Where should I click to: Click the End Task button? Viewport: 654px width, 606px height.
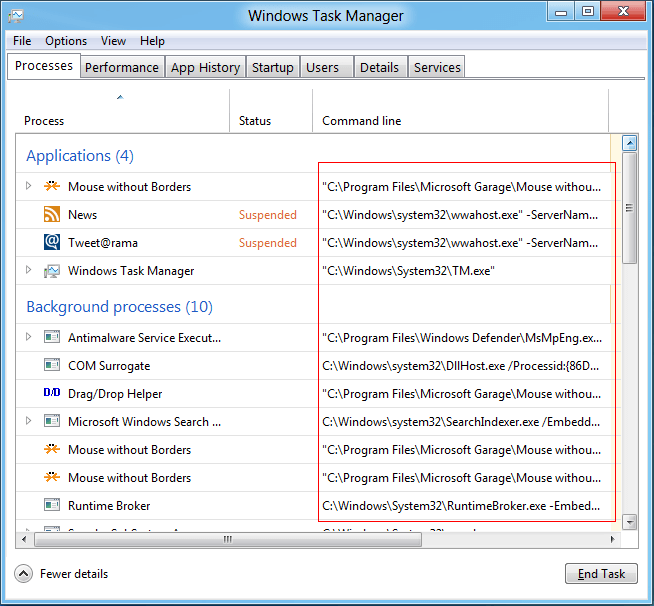pyautogui.click(x=601, y=574)
